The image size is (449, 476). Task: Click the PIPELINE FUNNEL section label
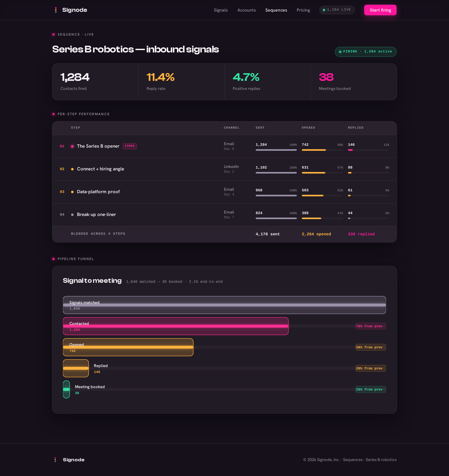pyautogui.click(x=76, y=259)
